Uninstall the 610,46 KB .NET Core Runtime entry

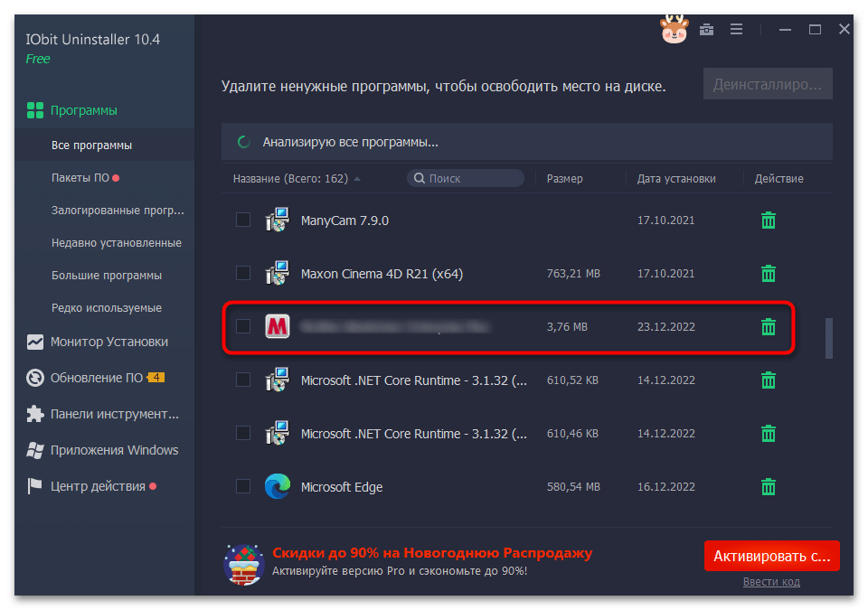pos(768,434)
